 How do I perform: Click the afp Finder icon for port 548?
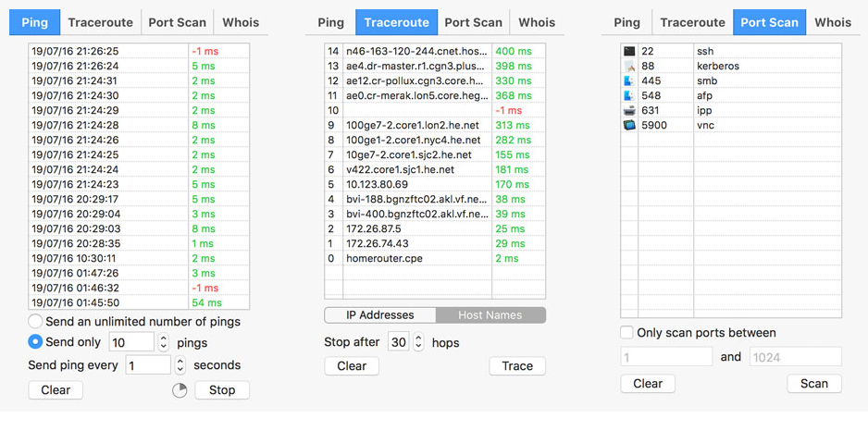coord(629,96)
